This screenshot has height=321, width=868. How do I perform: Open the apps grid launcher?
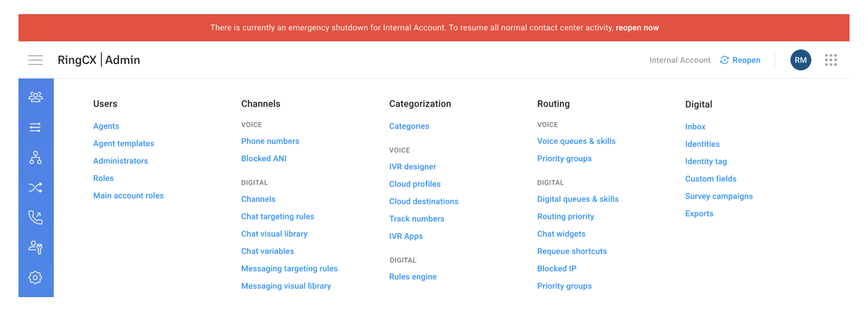click(831, 60)
